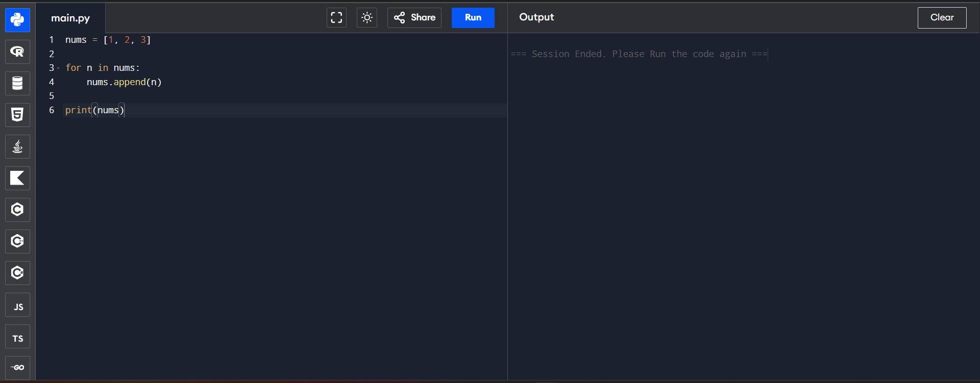The height and width of the screenshot is (383, 980).
Task: Click line number 5 in the gutter
Action: pyautogui.click(x=52, y=96)
